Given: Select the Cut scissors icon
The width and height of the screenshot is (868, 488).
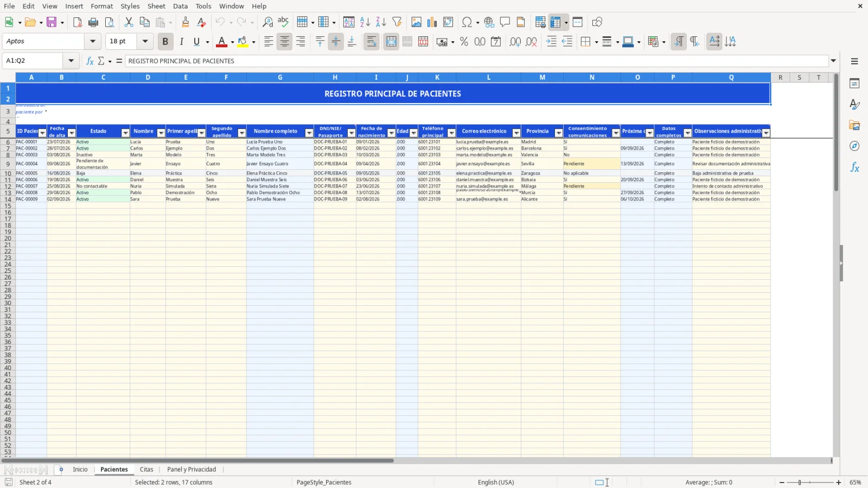Looking at the screenshot, I should 129,22.
